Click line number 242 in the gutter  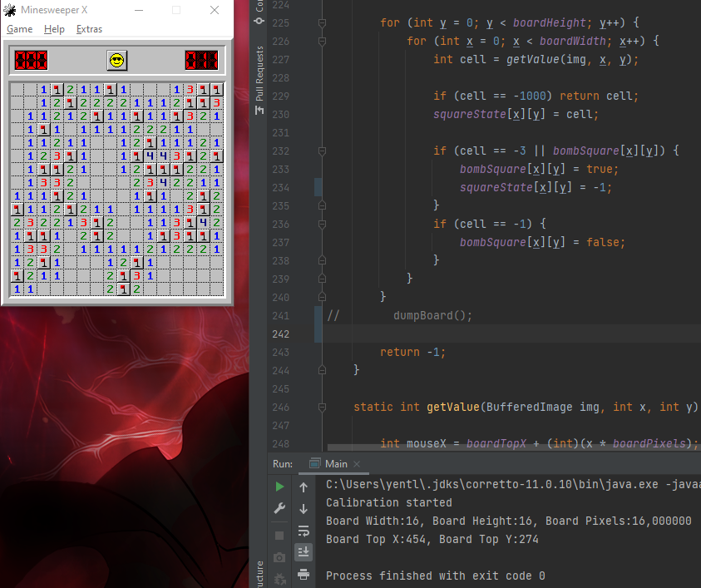pyautogui.click(x=281, y=334)
